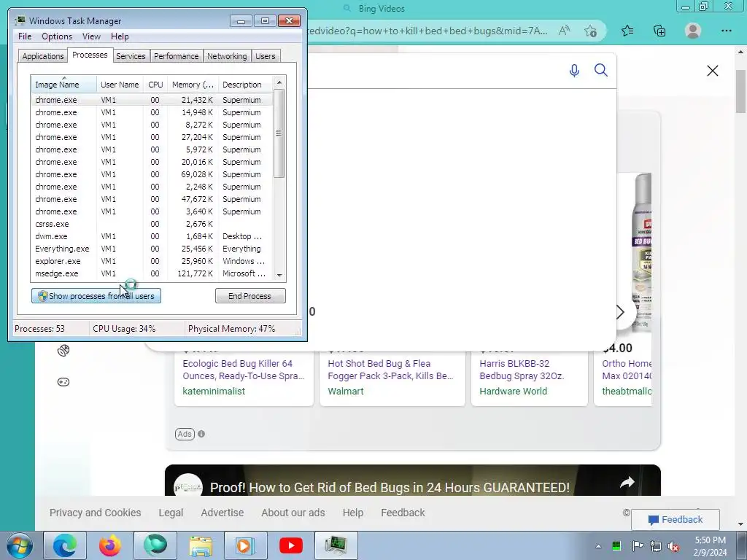Open Firefox from the taskbar
747x560 pixels.
110,545
